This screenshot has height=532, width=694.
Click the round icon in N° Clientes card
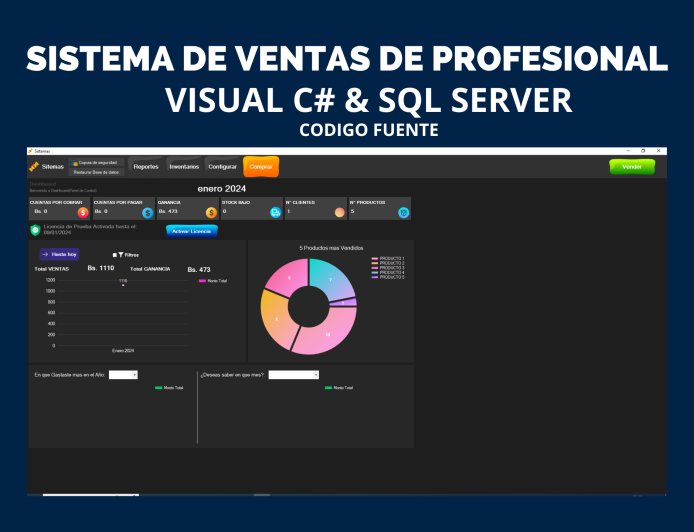339,213
